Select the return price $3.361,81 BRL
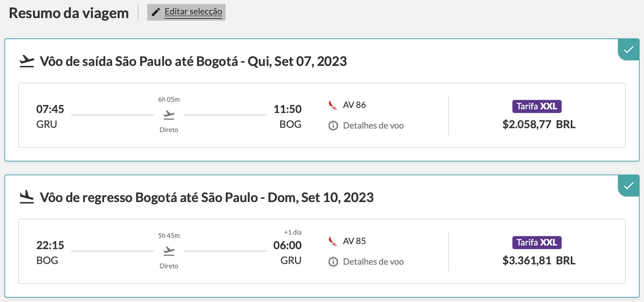This screenshot has width=644, height=302. click(539, 261)
